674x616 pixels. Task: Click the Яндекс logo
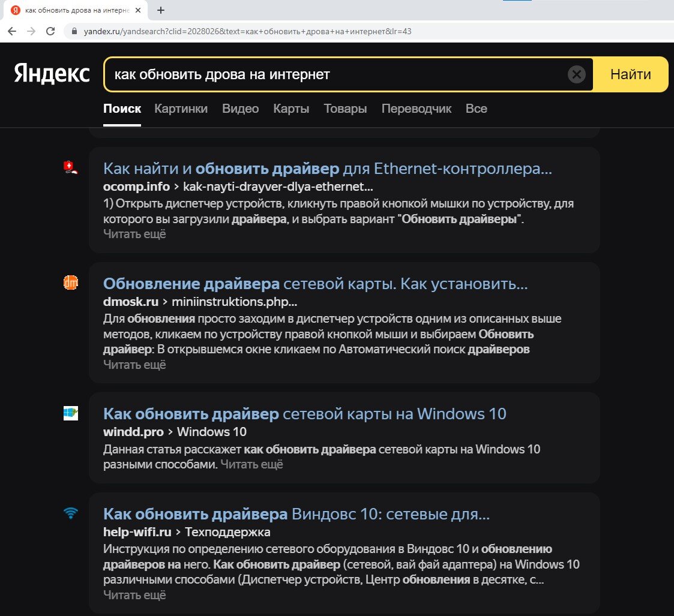52,73
